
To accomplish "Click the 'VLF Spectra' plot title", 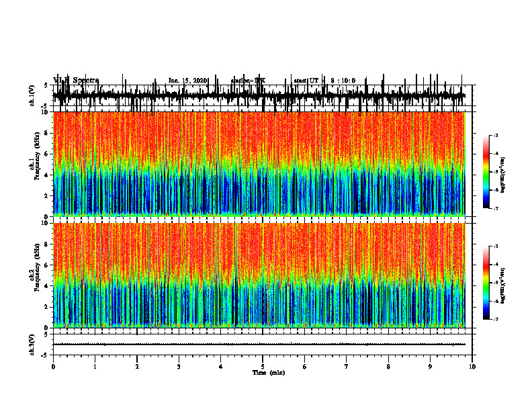I will (76, 81).
